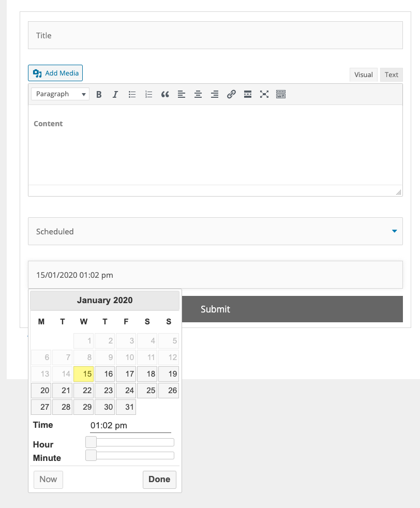
Task: Switch to the Text editing tab
Action: point(391,74)
